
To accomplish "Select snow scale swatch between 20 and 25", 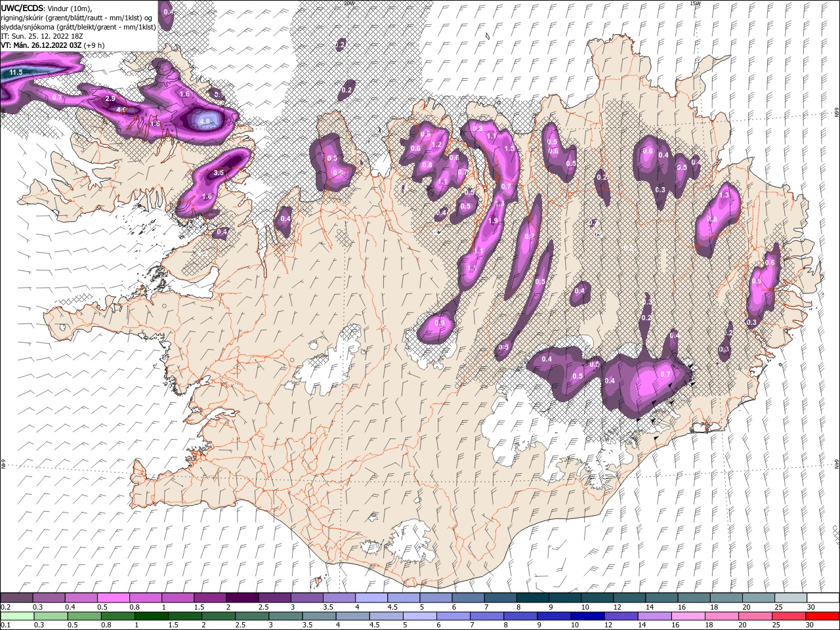I will coord(758,598).
